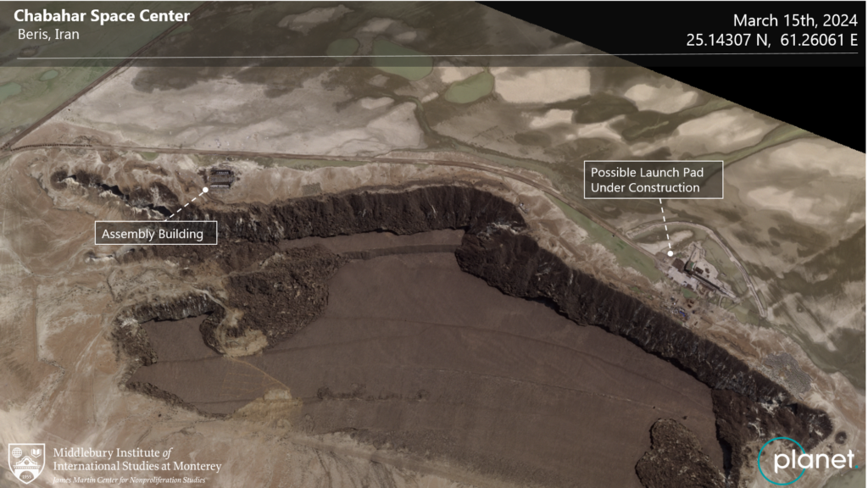Image resolution: width=868 pixels, height=488 pixels.
Task: Click the Planet circular logo icon
Action: point(783,461)
